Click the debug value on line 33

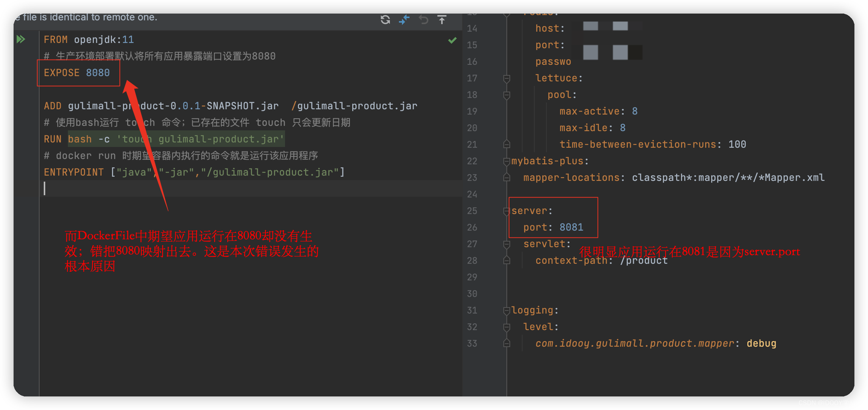[x=761, y=343]
